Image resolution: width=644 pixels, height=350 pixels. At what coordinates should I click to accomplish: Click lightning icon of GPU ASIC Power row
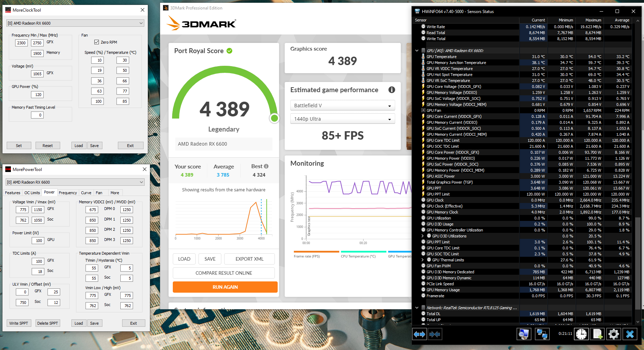click(423, 176)
